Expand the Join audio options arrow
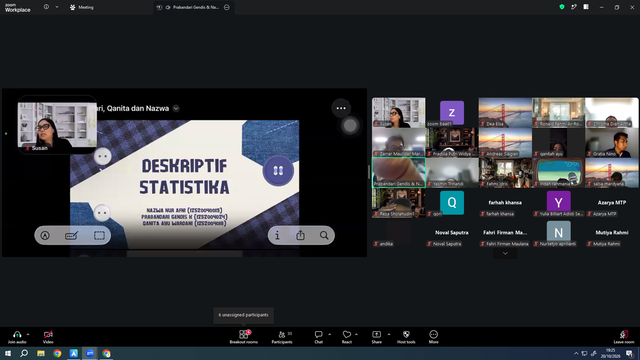This screenshot has width=640, height=360. (x=28, y=334)
